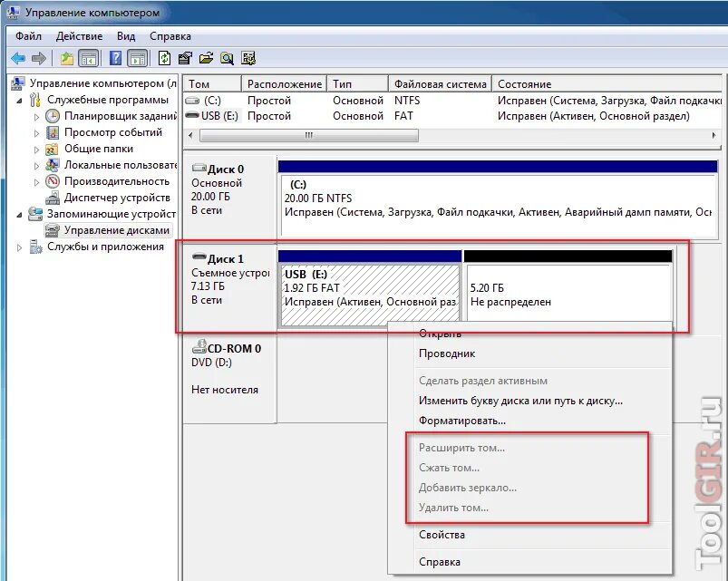The width and height of the screenshot is (728, 581).
Task: Select the root Управление компьютером tree node
Action: (103, 83)
